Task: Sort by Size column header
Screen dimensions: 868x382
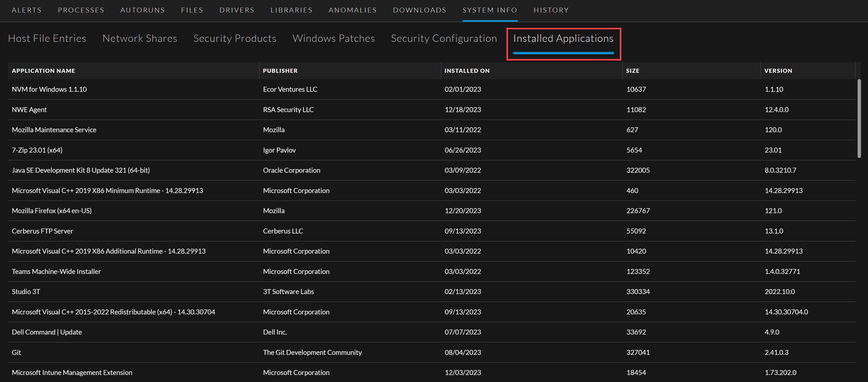Action: click(632, 71)
